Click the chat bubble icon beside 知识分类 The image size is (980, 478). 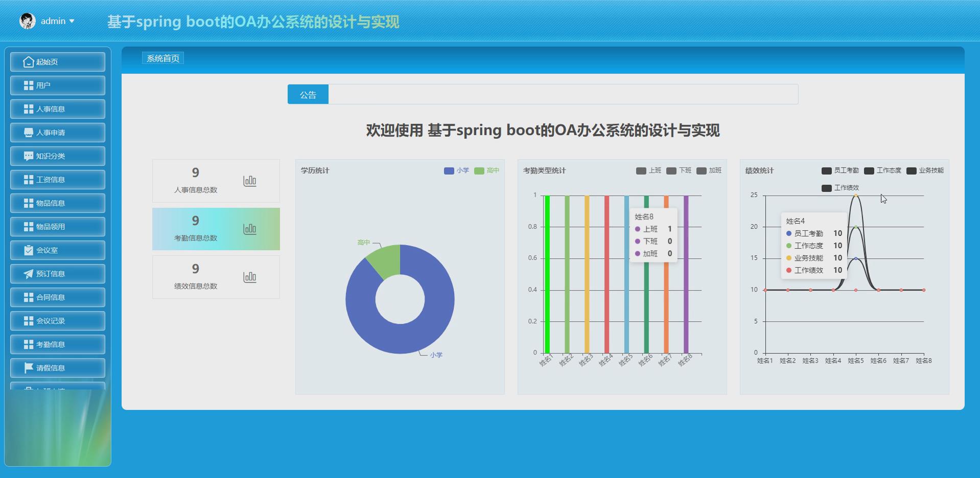(x=29, y=156)
